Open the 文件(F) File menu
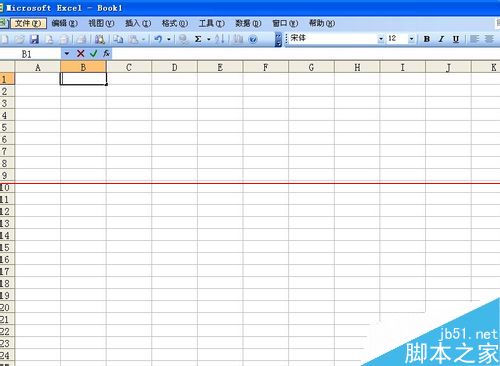The height and width of the screenshot is (366, 500). (x=28, y=23)
